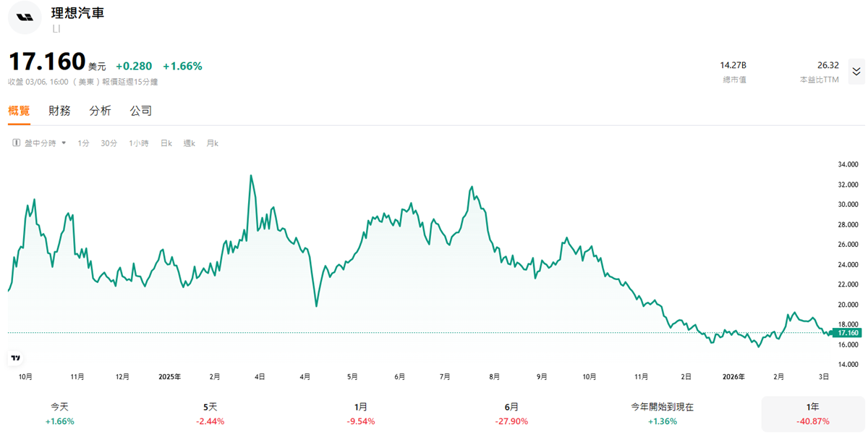Show the 週k weekly chart
Viewport: 868px width, 435px height.
click(189, 143)
